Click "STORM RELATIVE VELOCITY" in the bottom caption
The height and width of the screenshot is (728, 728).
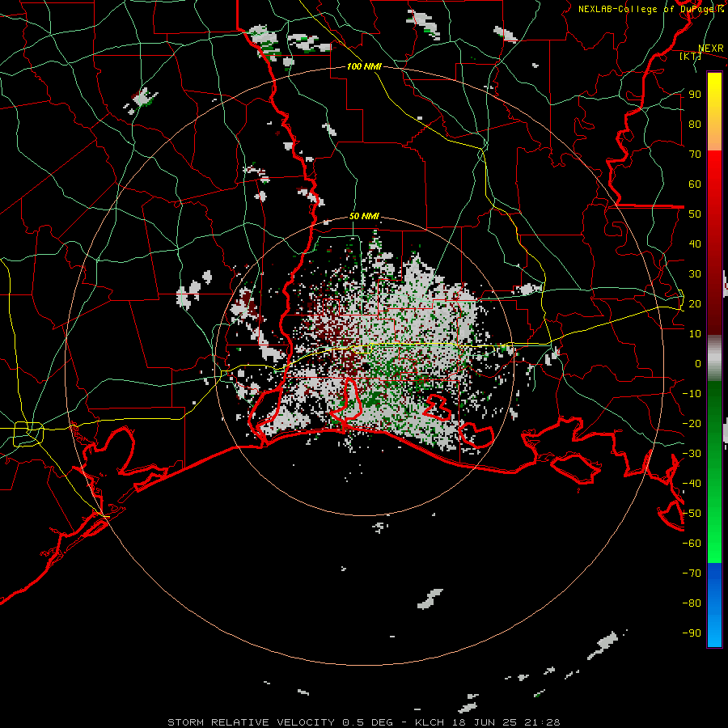click(x=252, y=722)
